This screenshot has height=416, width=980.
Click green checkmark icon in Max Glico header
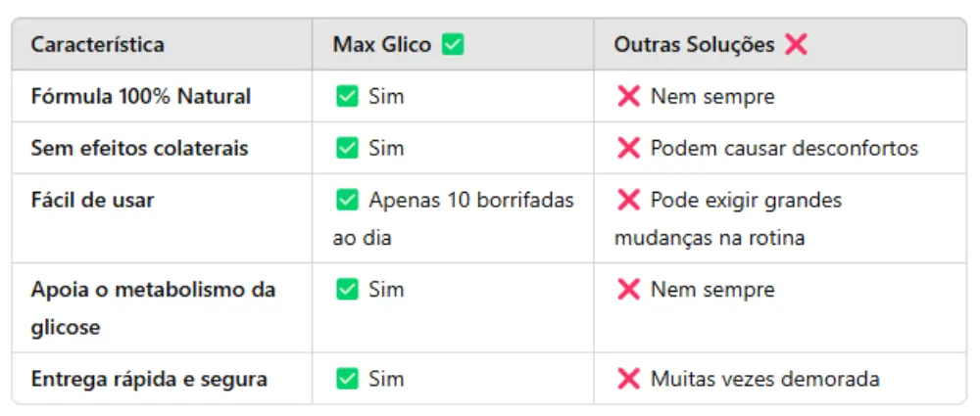coord(453,45)
